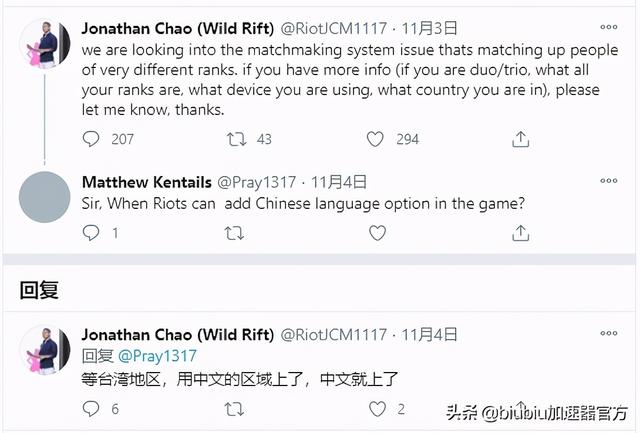This screenshot has height=433, width=640.
Task: Retweet Matthew Kentails' Chinese language question
Action: point(233,233)
